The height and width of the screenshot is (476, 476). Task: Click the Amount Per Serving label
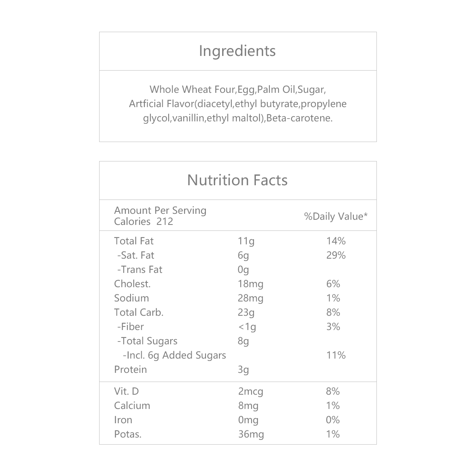point(160,211)
